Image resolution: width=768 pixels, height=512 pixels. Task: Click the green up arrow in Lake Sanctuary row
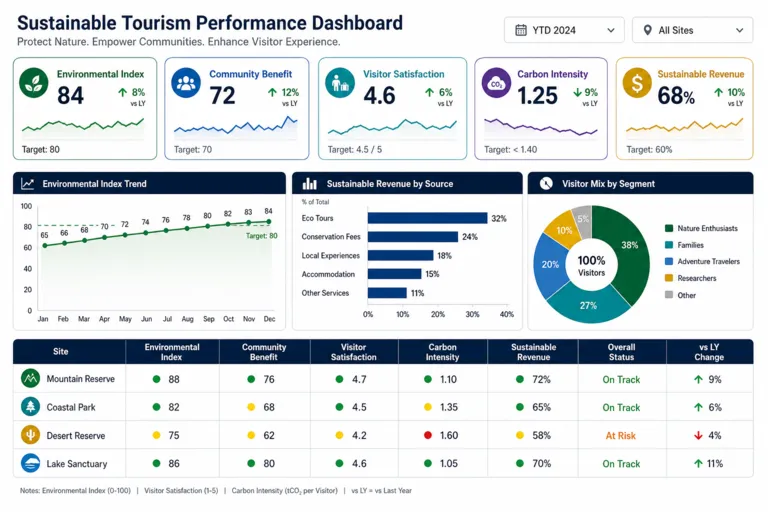[x=698, y=463]
